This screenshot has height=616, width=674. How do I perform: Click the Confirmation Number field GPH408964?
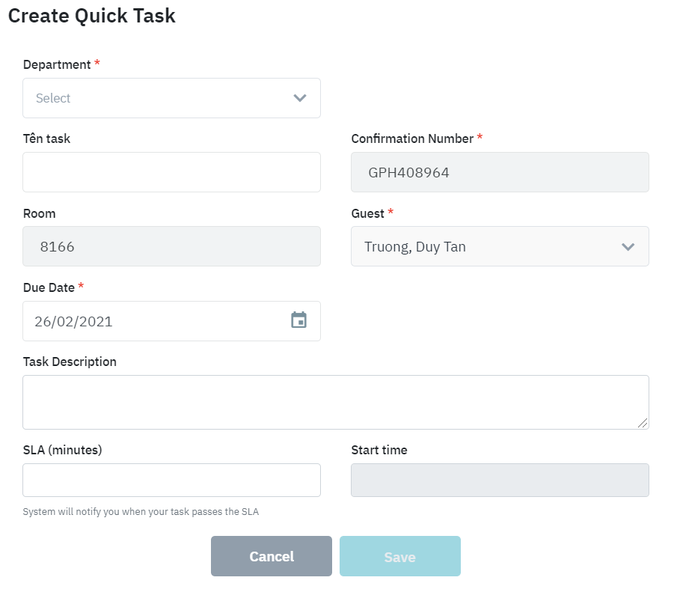(499, 172)
